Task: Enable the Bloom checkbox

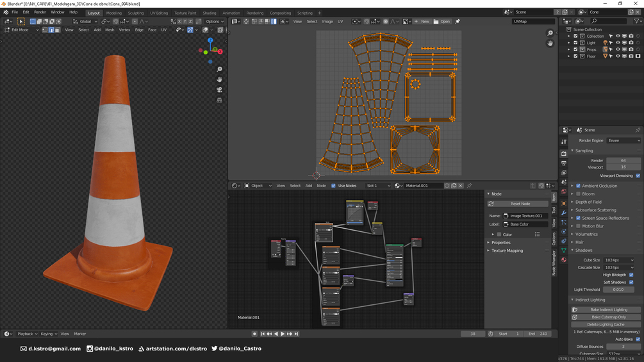Action: tap(578, 193)
